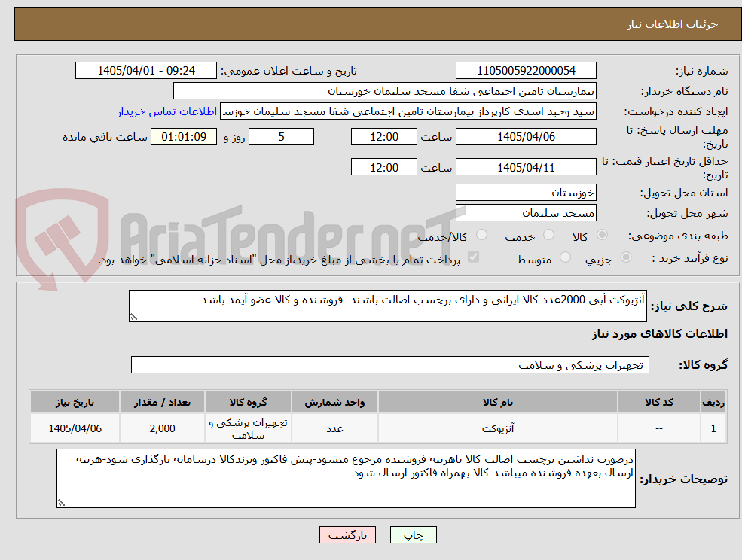
Task: Click the need number field 1105005922000054
Action: tap(526, 71)
